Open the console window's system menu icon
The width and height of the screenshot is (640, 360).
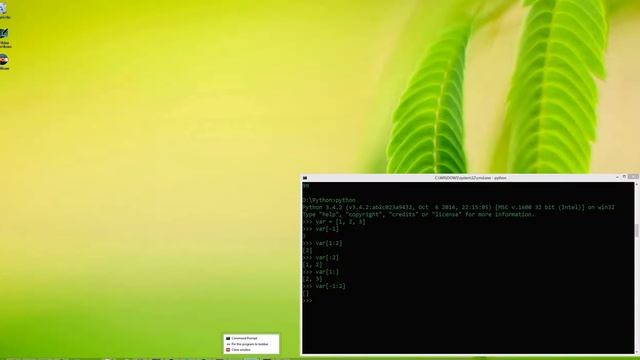click(305, 178)
